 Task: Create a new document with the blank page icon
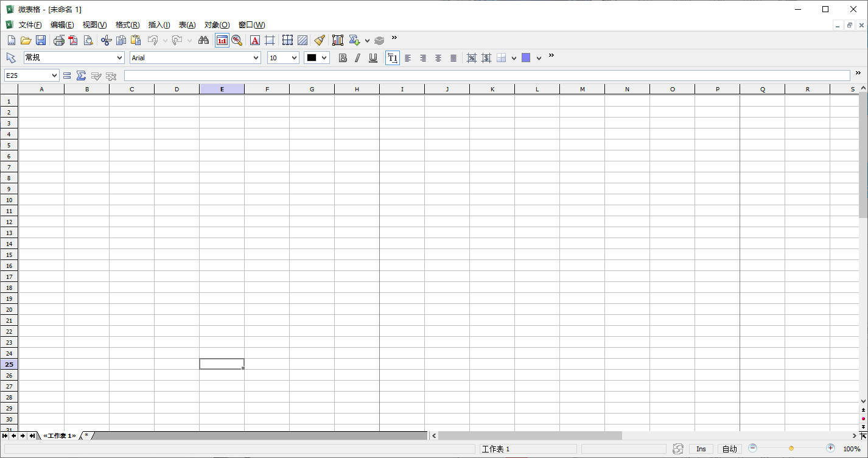pyautogui.click(x=11, y=41)
